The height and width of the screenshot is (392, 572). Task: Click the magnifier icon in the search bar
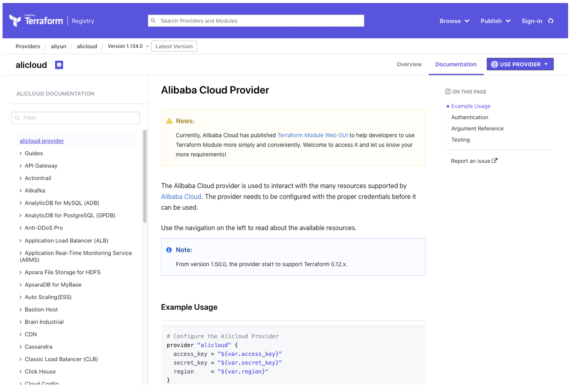point(153,20)
